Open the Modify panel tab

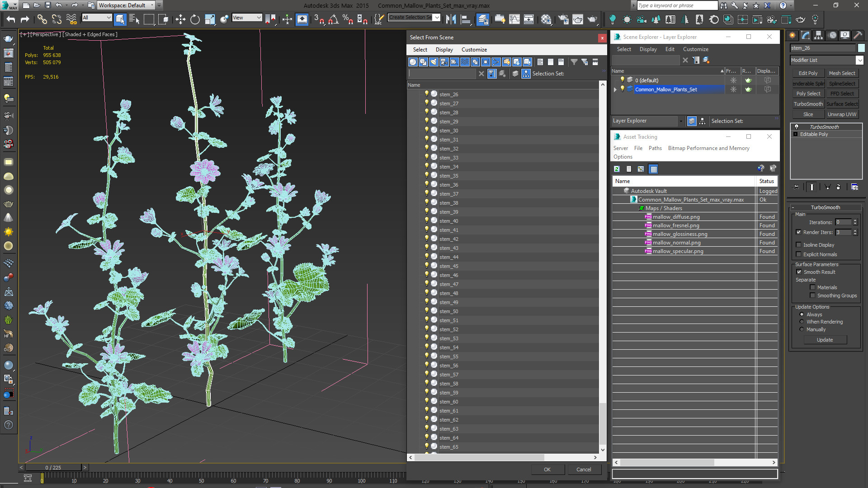point(806,35)
